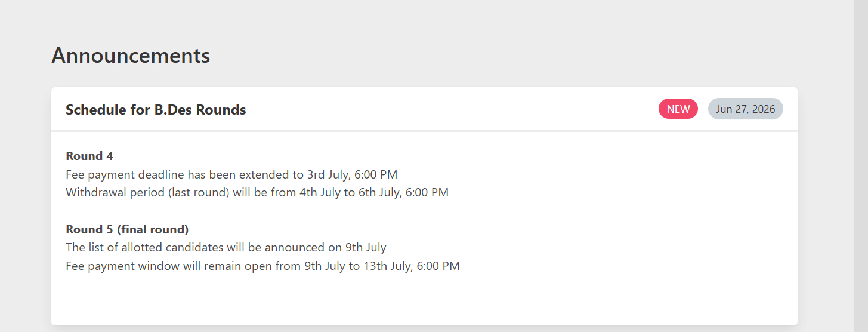
Task: Select the Withdrawal period (last round) line
Action: (257, 192)
